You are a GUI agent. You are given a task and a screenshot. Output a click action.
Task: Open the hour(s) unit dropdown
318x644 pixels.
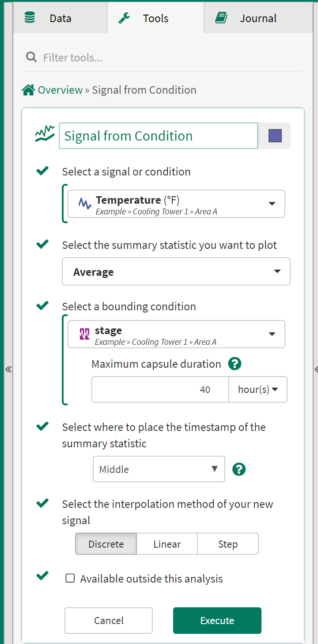(258, 389)
